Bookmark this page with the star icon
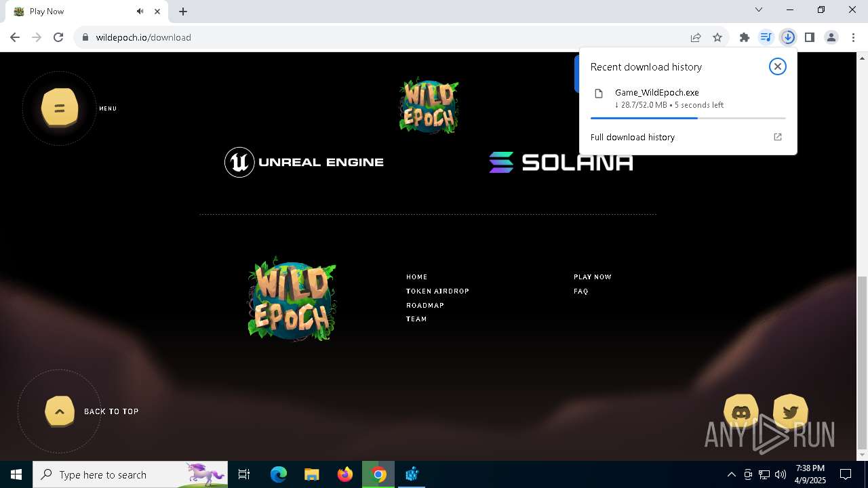The height and width of the screenshot is (488, 868). point(717,37)
